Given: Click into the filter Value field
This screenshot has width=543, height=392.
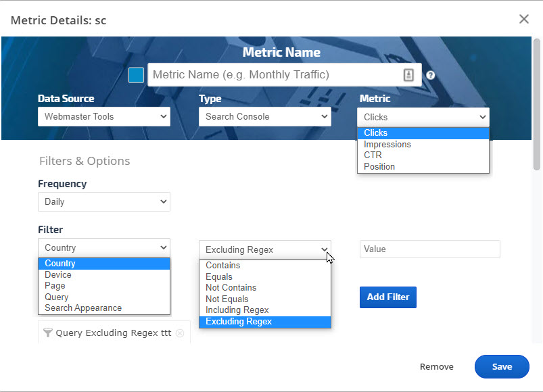Looking at the screenshot, I should (x=429, y=249).
